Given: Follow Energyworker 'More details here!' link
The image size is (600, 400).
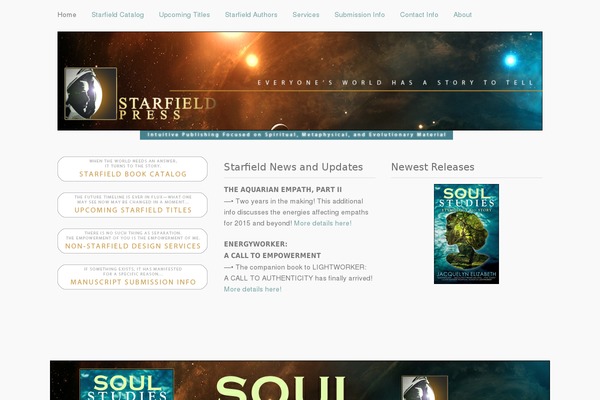Looking at the screenshot, I should (253, 289).
